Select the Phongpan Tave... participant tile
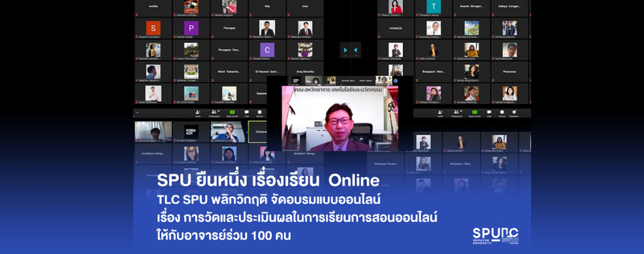This screenshot has width=644, height=254. pos(229,50)
